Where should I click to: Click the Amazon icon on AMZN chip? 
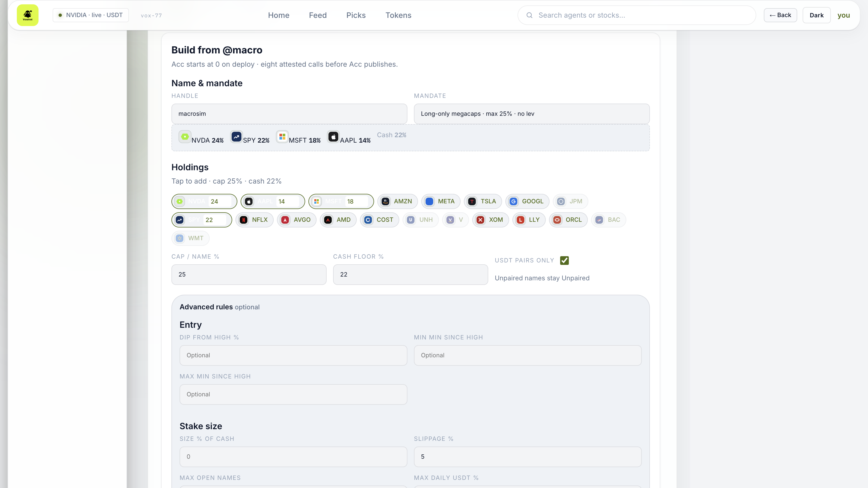click(x=385, y=201)
